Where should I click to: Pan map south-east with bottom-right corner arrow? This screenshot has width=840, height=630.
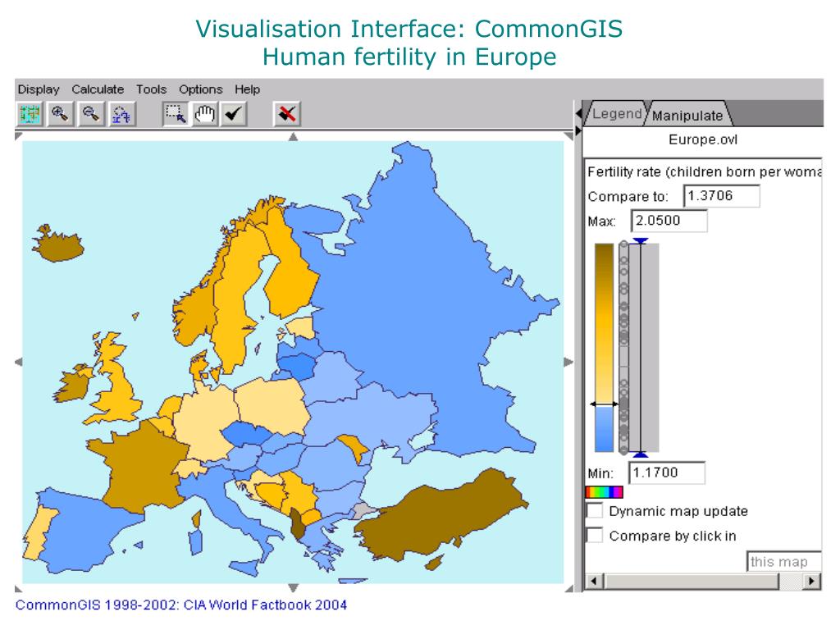569,588
